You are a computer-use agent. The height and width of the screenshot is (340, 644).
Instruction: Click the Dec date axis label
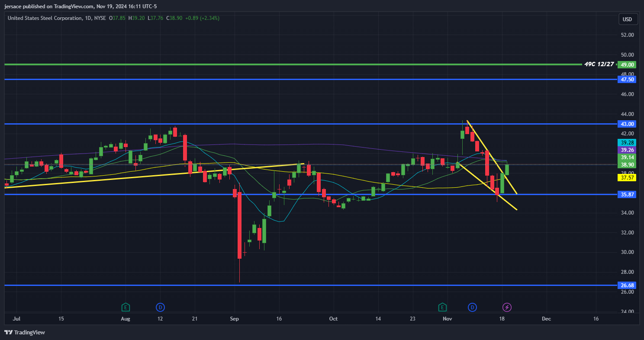click(x=546, y=319)
